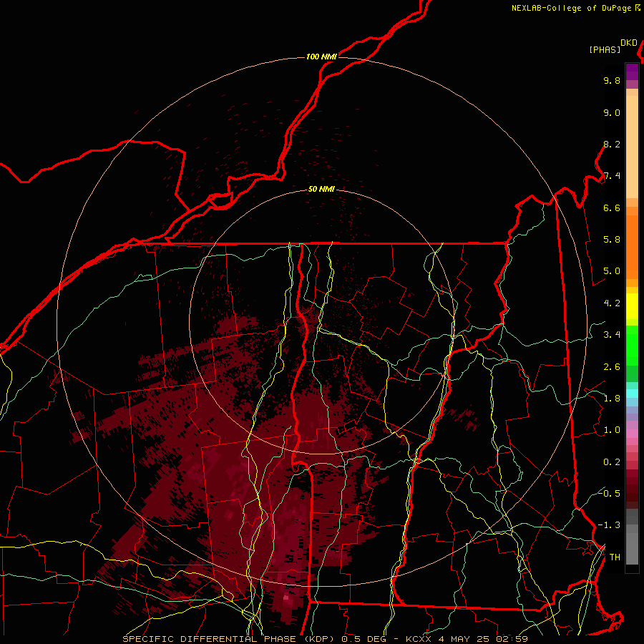
Task: Select the 6.6 scale value
Action: (x=612, y=208)
